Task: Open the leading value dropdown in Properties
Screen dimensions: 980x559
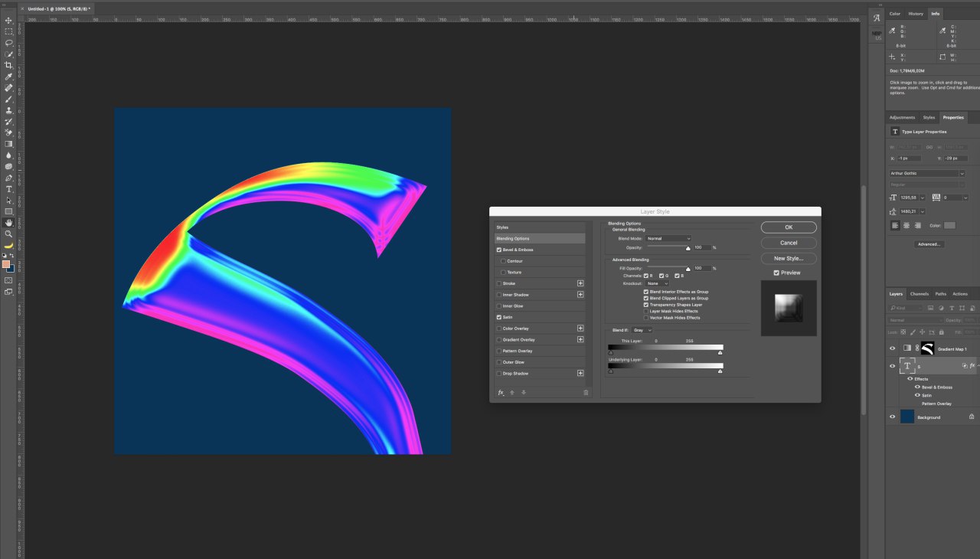Action: click(923, 211)
